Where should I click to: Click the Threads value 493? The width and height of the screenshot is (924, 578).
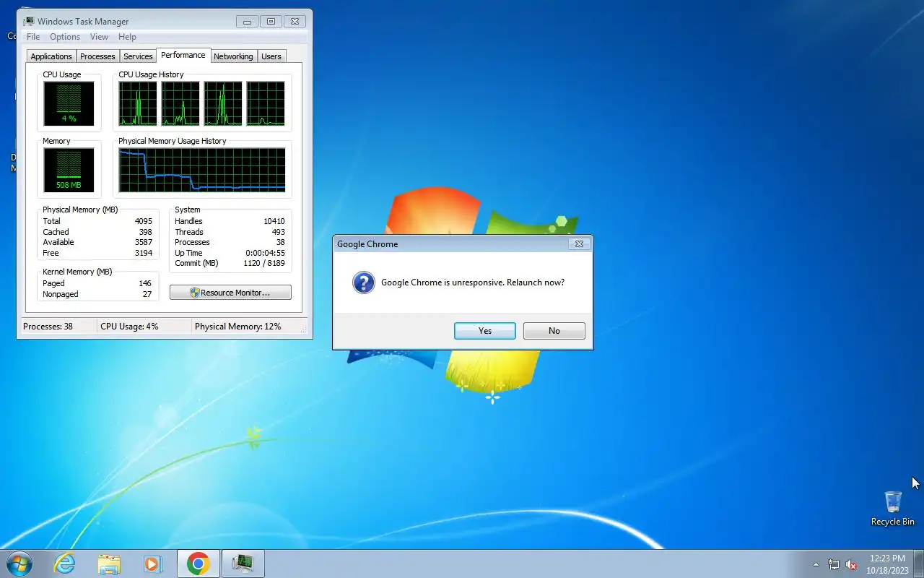pyautogui.click(x=278, y=232)
